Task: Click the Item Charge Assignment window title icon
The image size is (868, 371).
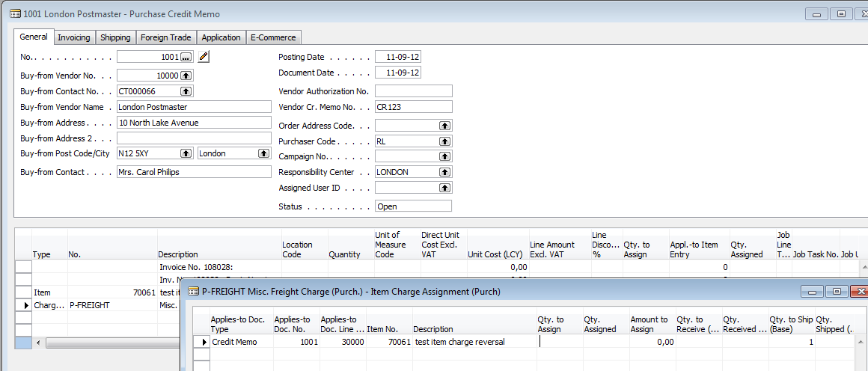Action: 193,292
